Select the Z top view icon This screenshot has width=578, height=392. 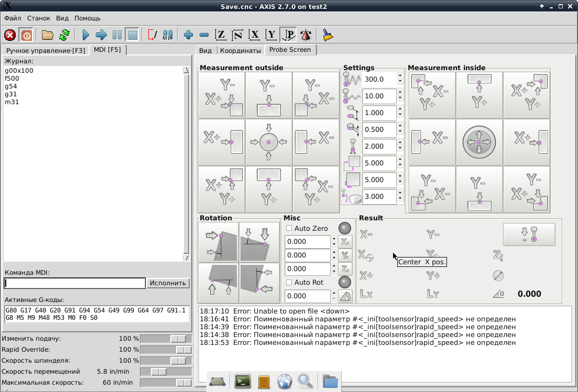(221, 35)
